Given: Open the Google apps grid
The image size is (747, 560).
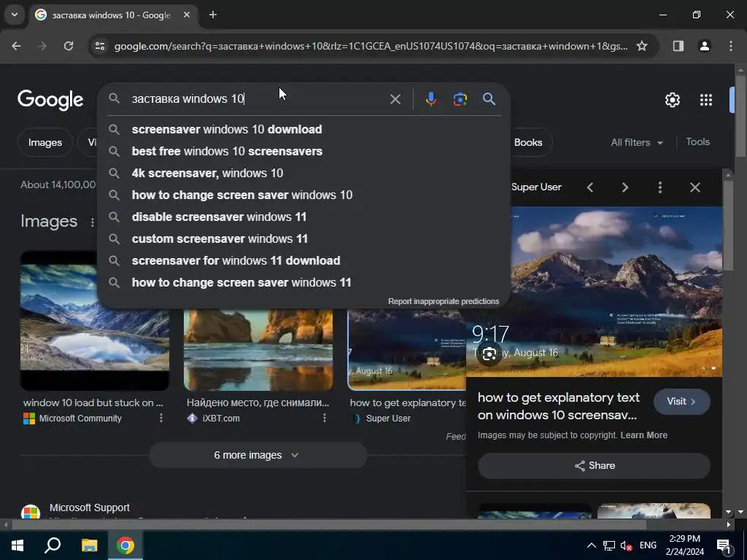Looking at the screenshot, I should coord(706,100).
